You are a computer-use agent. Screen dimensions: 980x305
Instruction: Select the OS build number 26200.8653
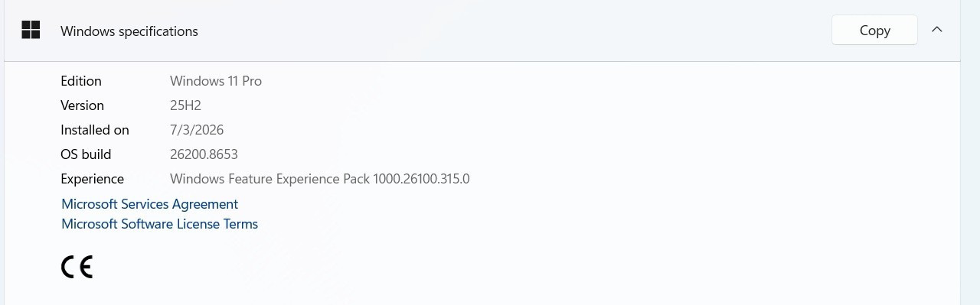pyautogui.click(x=204, y=154)
